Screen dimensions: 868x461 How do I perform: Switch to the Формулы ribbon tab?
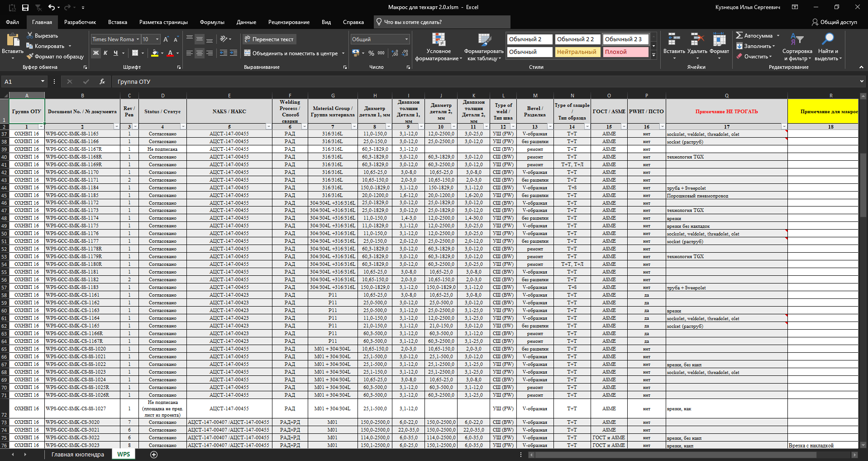(x=212, y=22)
